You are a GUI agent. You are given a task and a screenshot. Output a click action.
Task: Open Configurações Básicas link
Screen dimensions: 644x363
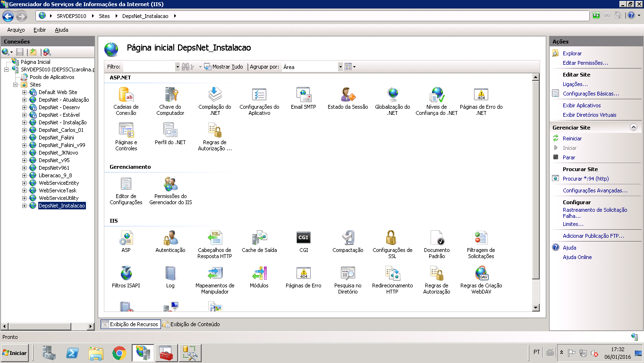coord(591,94)
